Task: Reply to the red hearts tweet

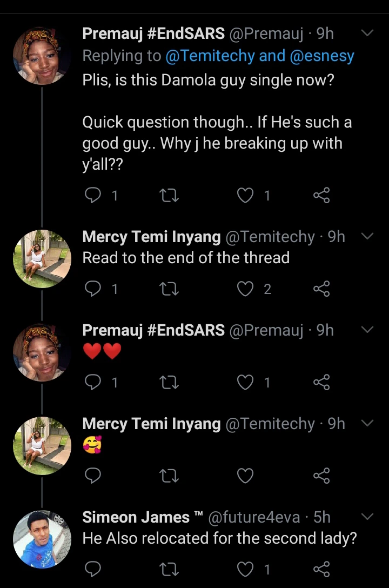Action: click(93, 383)
